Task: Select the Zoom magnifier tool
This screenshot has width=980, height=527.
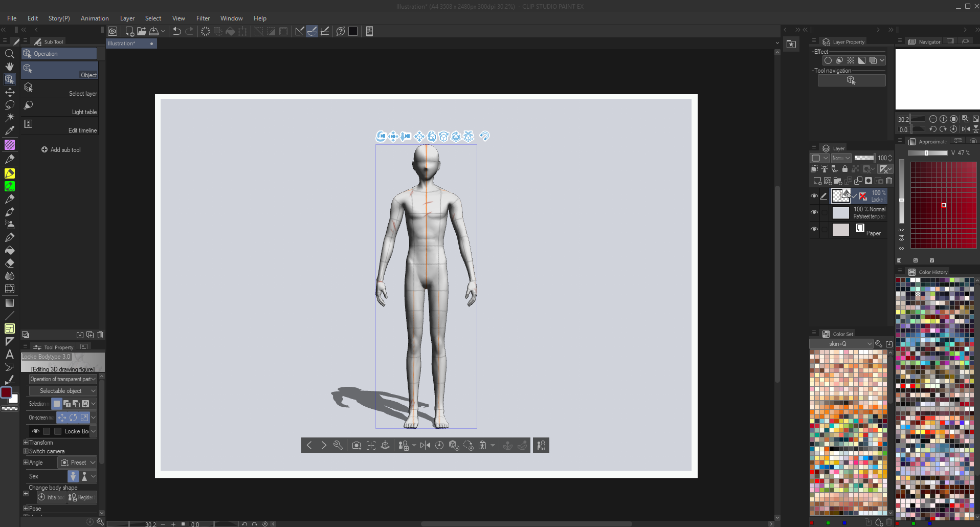Action: point(9,54)
